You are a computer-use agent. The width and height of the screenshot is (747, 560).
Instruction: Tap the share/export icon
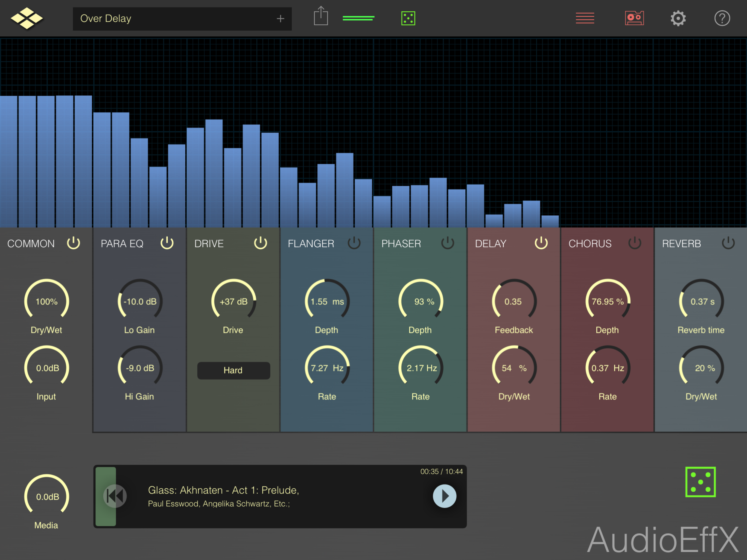pos(320,16)
